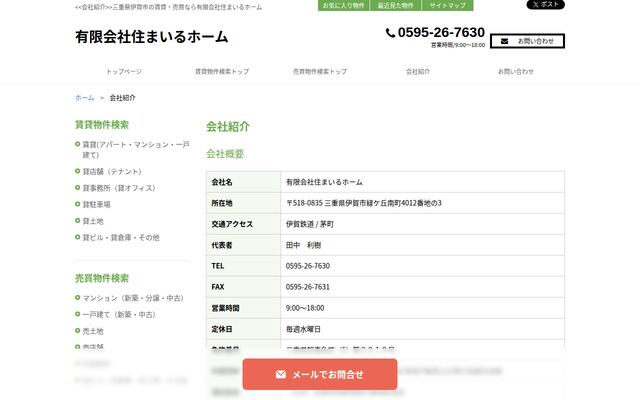Click 売買物件検索 sidebar heading
Viewport: 640px width, 400px height.
[102, 278]
